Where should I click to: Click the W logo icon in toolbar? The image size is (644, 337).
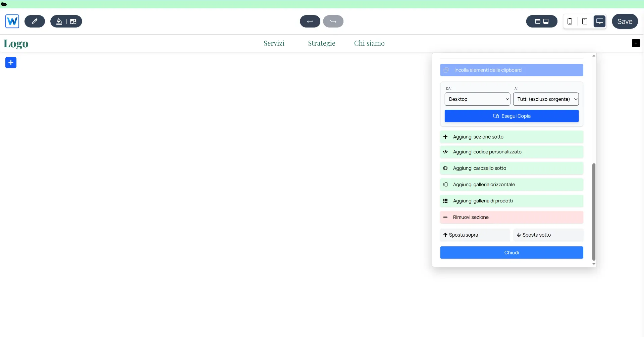(x=12, y=21)
